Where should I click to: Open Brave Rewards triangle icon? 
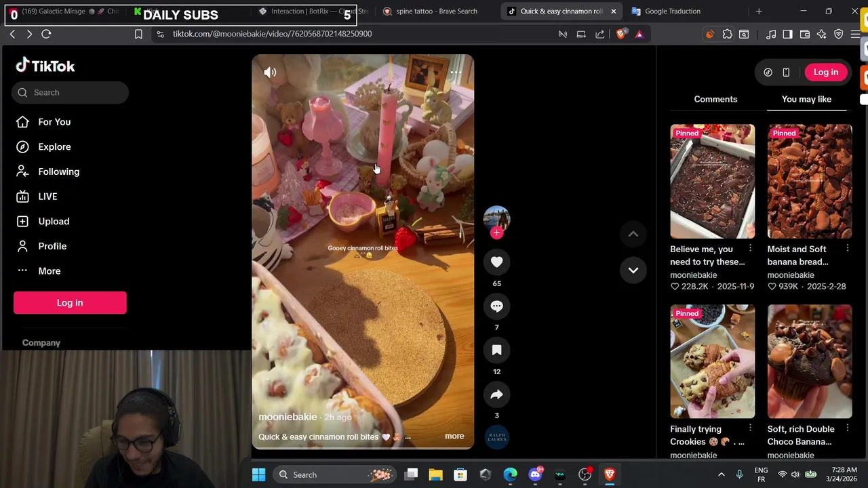[639, 34]
